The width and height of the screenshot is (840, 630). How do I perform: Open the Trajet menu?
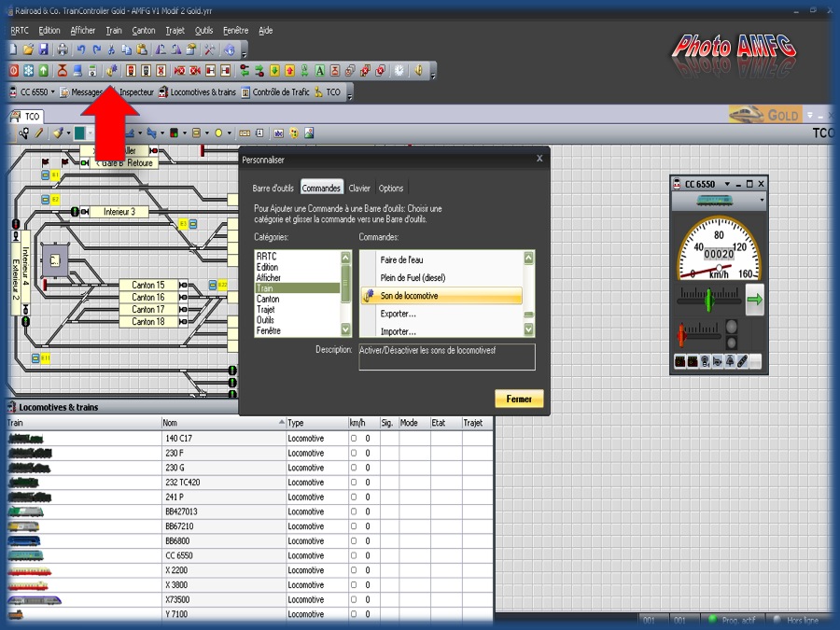tap(175, 31)
